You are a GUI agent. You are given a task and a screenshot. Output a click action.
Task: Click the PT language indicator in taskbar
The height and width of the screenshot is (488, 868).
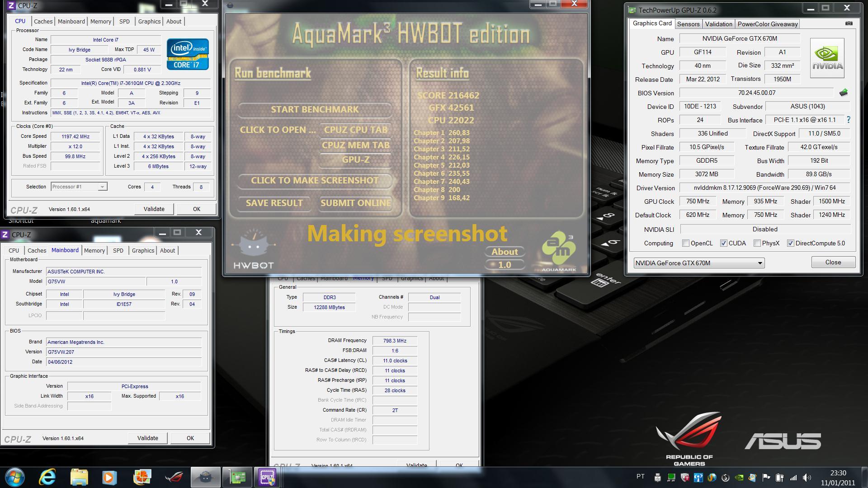coord(641,476)
